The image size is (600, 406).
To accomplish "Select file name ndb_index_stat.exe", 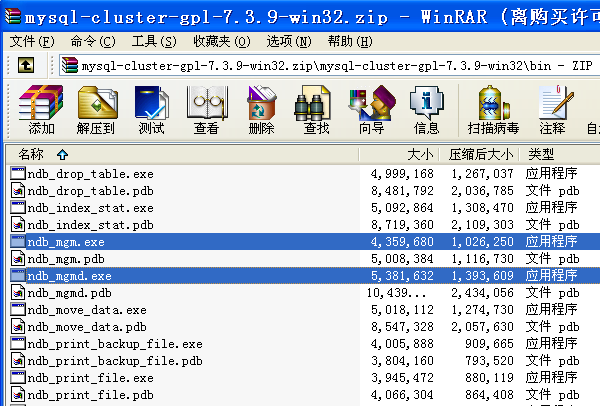I will pyautogui.click(x=90, y=208).
